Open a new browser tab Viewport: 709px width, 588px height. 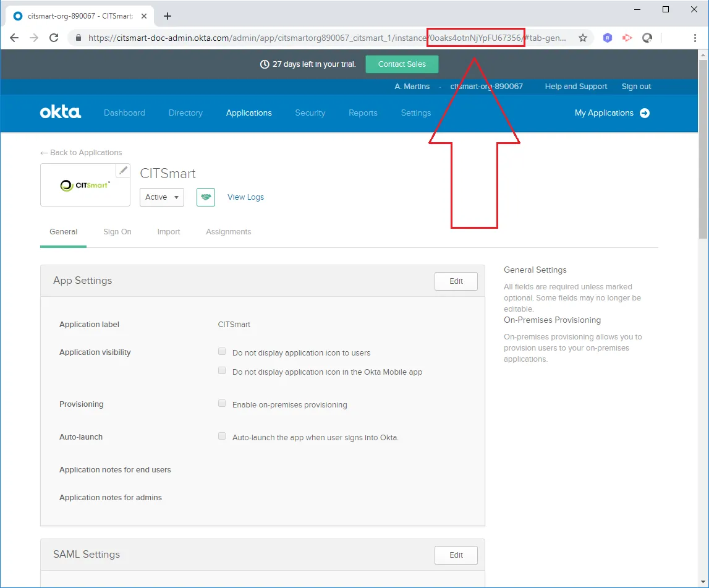pos(167,16)
